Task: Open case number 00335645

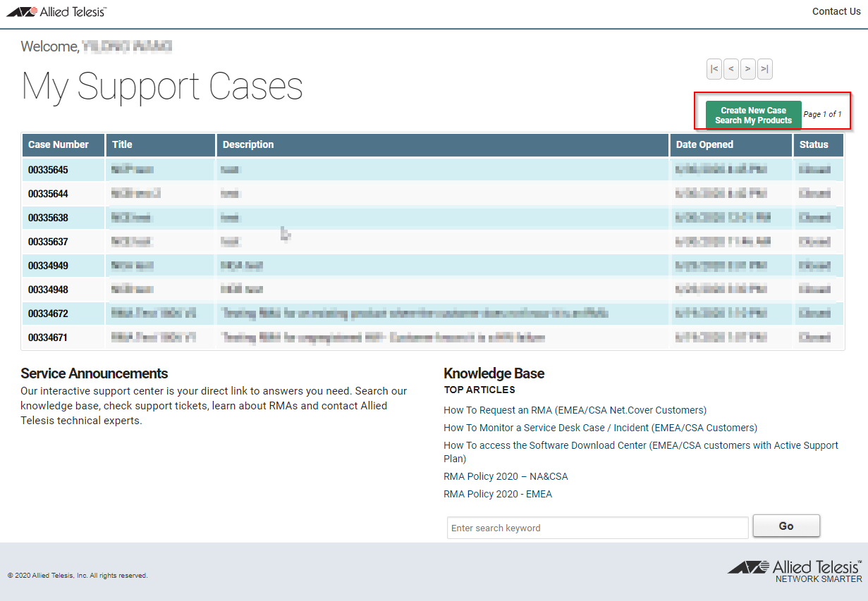Action: coord(48,170)
